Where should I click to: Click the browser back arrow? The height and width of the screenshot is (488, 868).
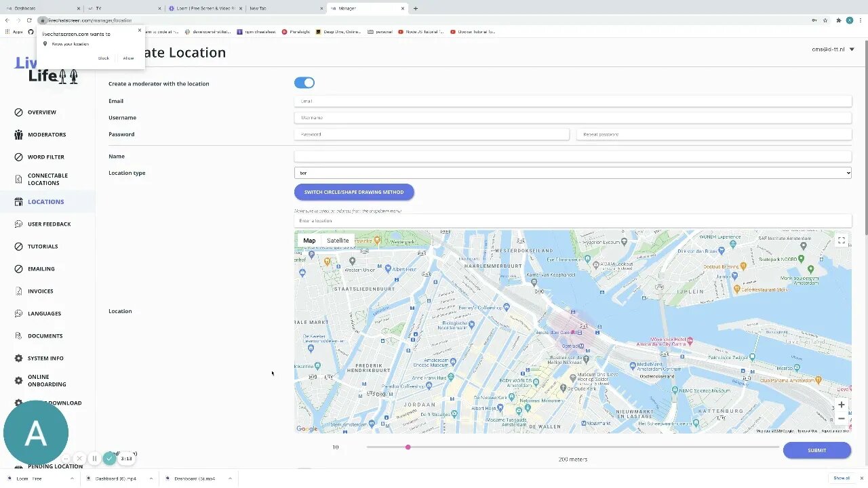(7, 20)
